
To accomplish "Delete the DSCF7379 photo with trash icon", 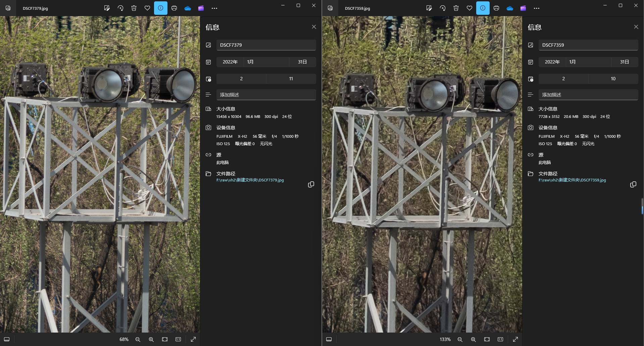I will pyautogui.click(x=134, y=8).
